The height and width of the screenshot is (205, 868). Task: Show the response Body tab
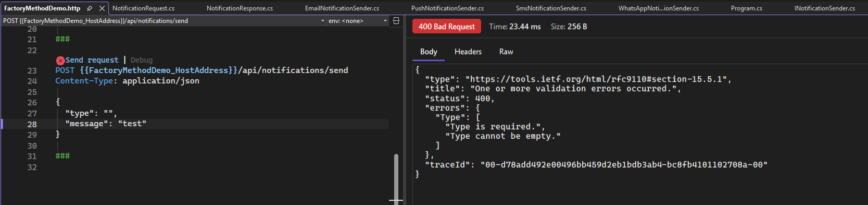pos(429,52)
